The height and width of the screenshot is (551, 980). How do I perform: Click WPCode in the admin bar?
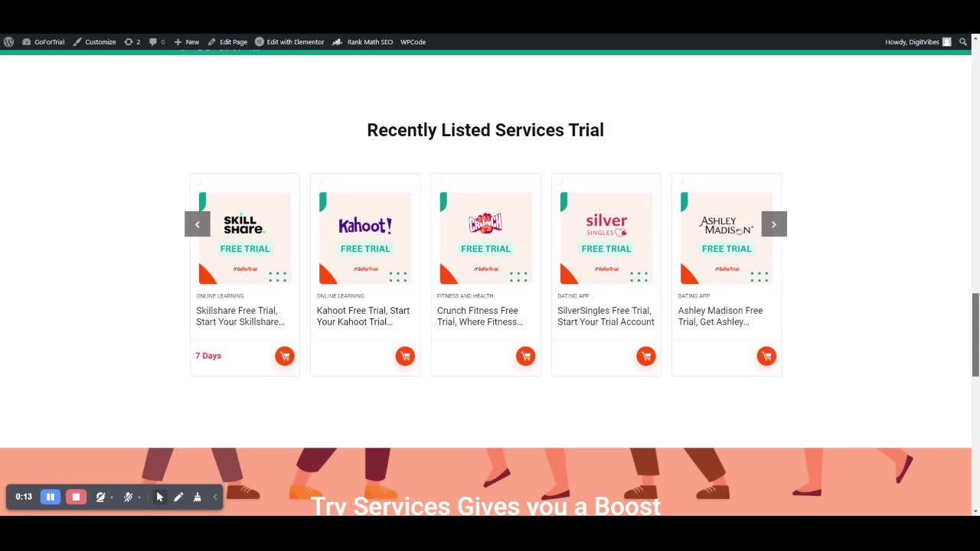[x=413, y=42]
